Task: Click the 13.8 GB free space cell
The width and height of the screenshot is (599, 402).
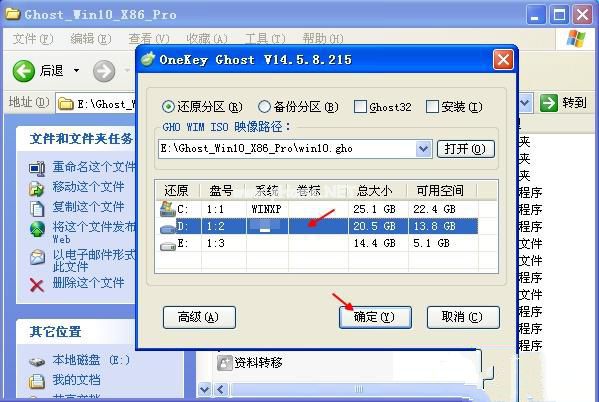Action: tap(435, 226)
